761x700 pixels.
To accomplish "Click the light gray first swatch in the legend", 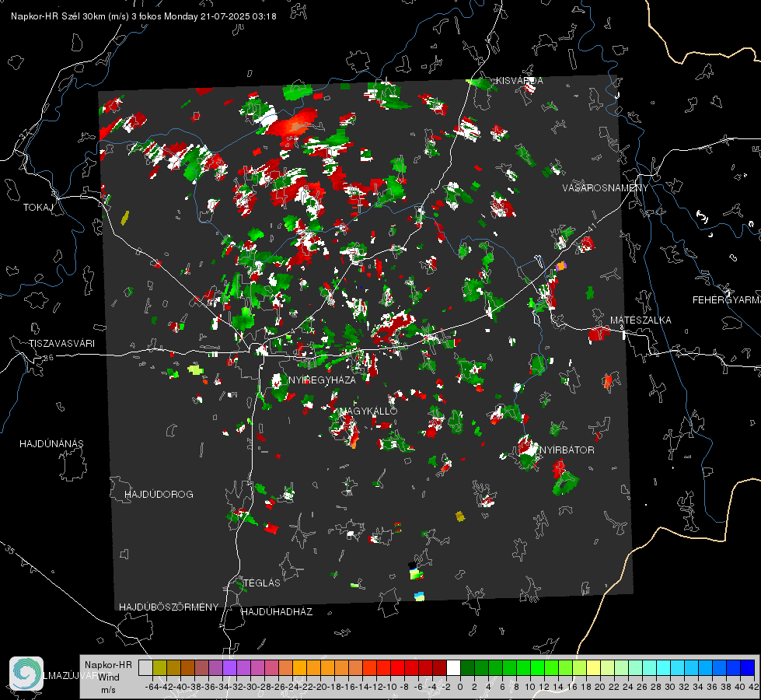I will [145, 667].
